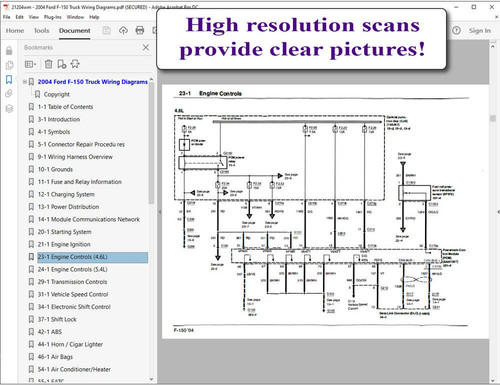
Task: Click the new bookmark icon
Action: (x=62, y=64)
